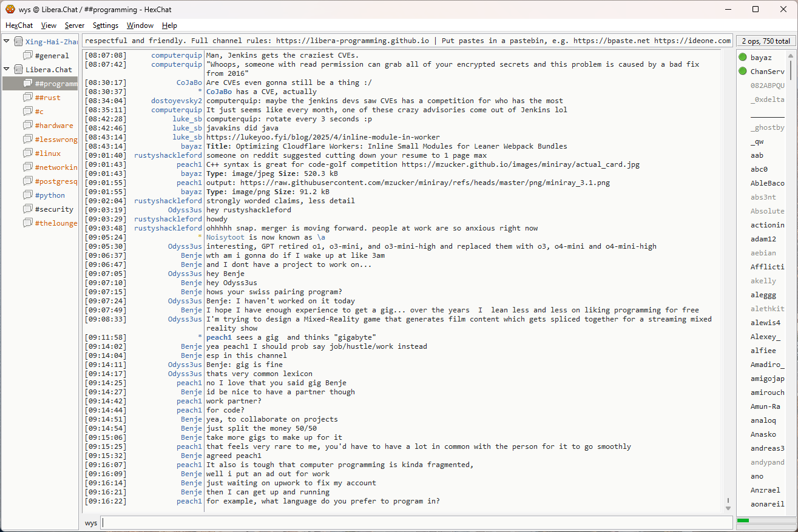Screen dimensions: 798x532
Task: Select user AbleBaco in the user list
Action: (767, 183)
